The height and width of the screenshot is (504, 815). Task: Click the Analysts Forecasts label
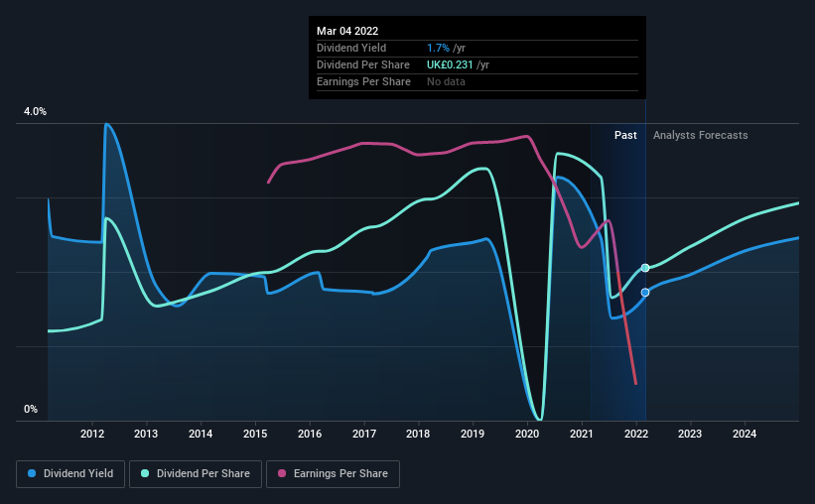click(x=700, y=135)
